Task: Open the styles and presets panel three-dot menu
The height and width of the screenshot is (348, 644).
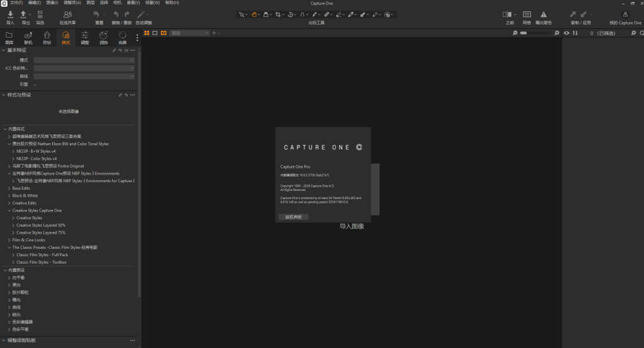Action: coord(132,95)
